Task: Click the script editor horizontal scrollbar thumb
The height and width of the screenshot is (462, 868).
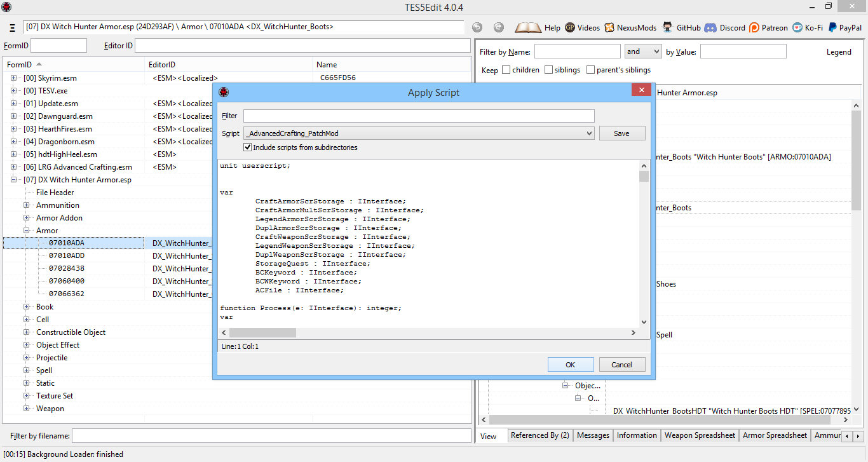Action: pos(262,333)
